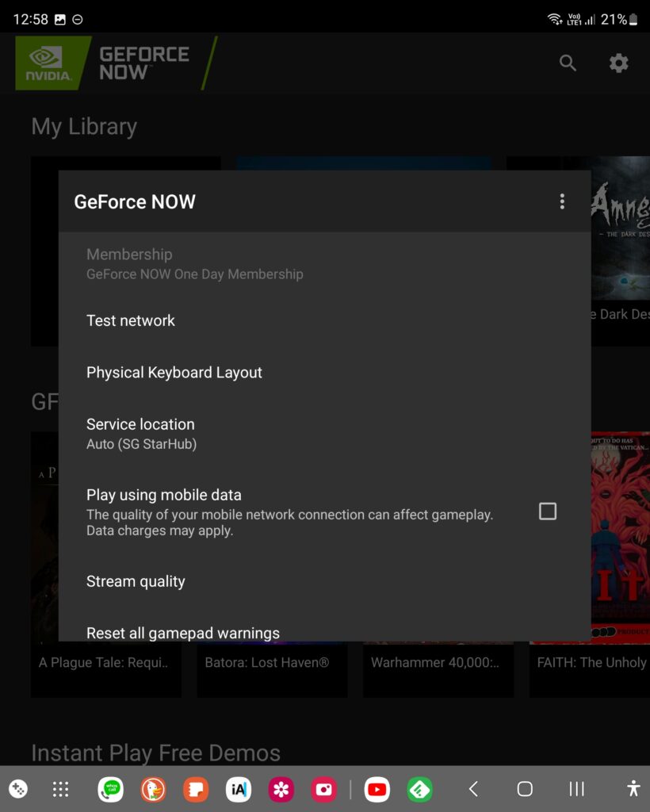The image size is (650, 812).
Task: Tap the Membership entry in settings
Action: point(324,263)
